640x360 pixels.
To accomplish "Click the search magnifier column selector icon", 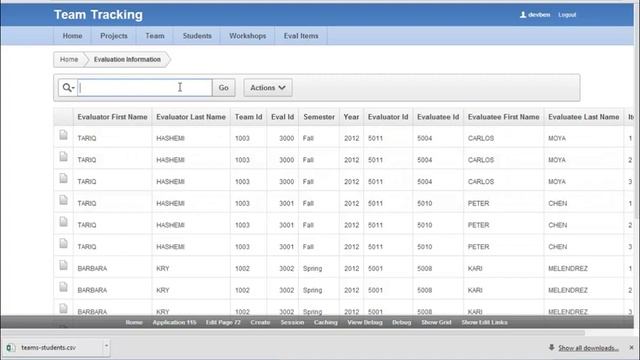I will (68, 88).
